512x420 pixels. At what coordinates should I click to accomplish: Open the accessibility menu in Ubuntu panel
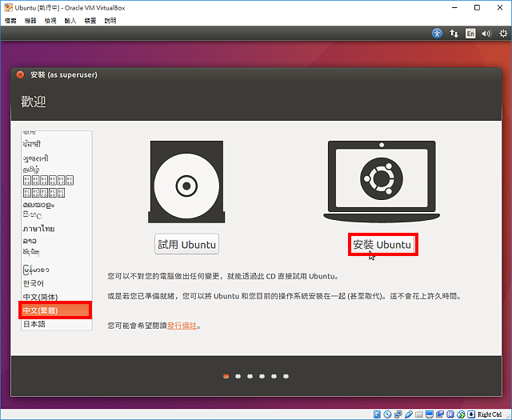coord(437,34)
